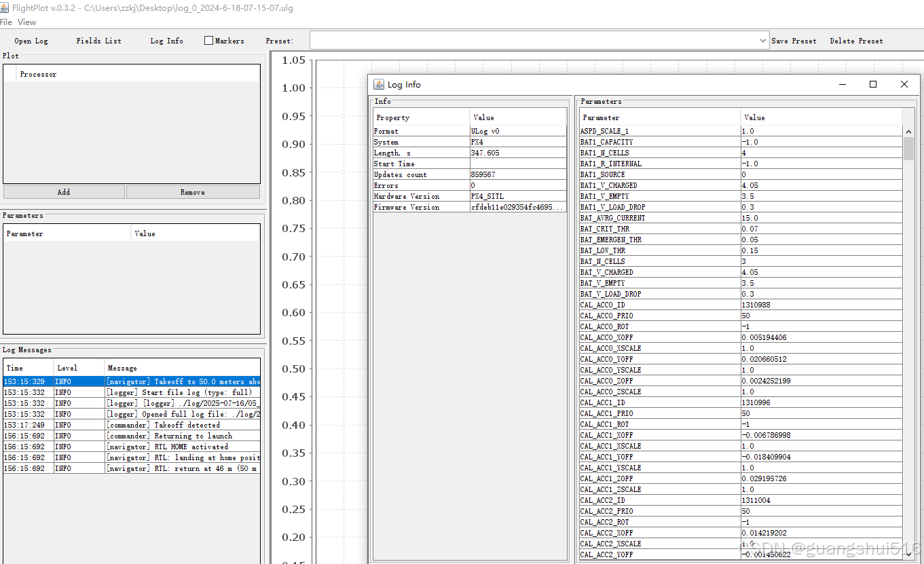Expand the Preset combo box
This screenshot has width=924, height=564.
click(763, 41)
